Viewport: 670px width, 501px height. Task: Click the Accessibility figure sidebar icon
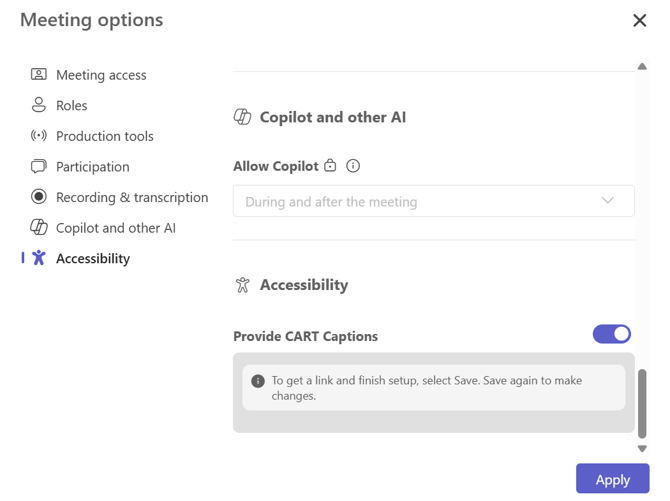tap(39, 258)
